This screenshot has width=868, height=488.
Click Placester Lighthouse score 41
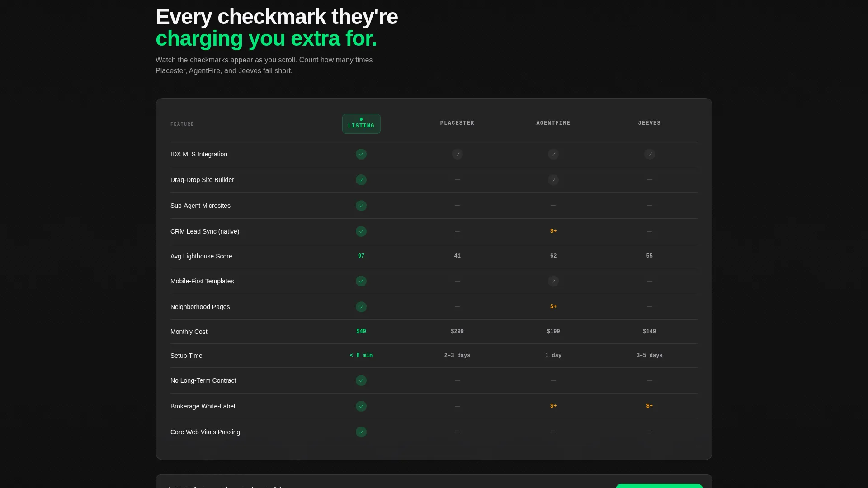click(458, 256)
